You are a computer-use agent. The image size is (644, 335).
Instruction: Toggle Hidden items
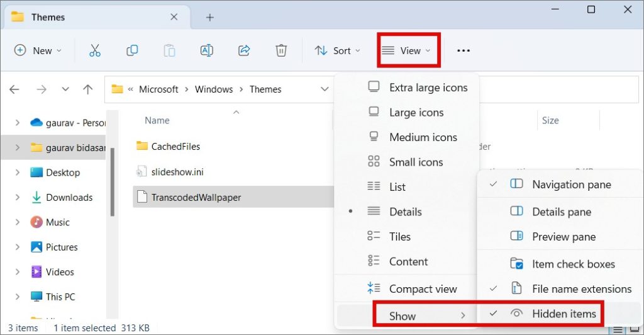pos(560,314)
